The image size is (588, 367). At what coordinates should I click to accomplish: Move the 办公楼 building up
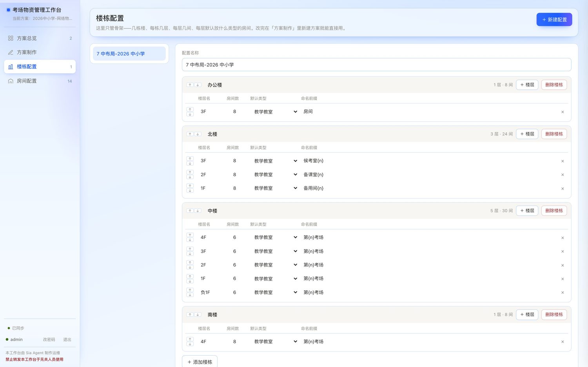[x=190, y=85]
